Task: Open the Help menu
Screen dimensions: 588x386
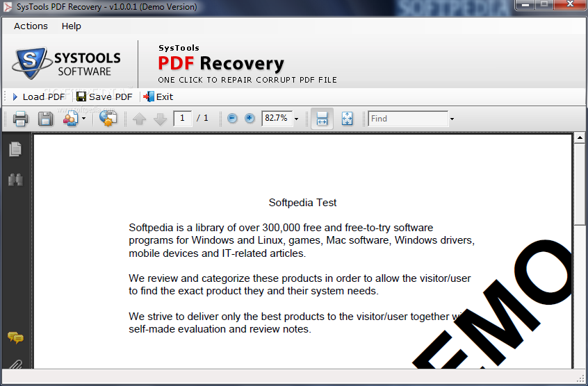Action: [72, 26]
